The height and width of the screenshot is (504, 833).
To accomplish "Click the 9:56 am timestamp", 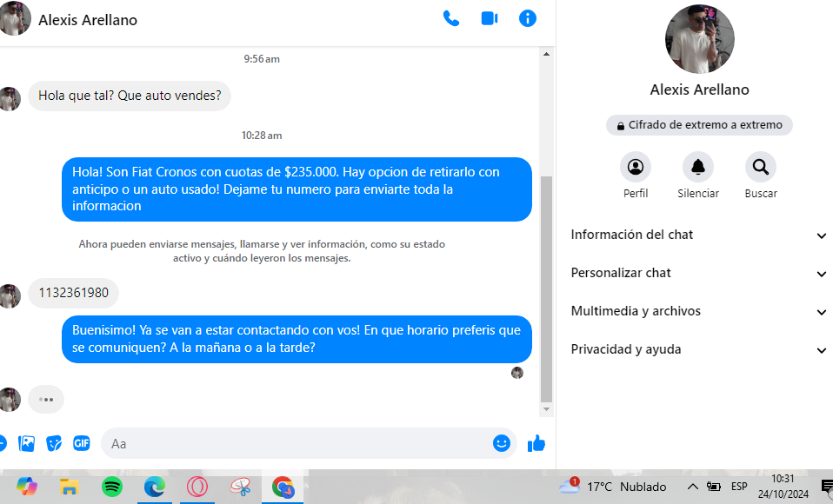I will pos(262,59).
